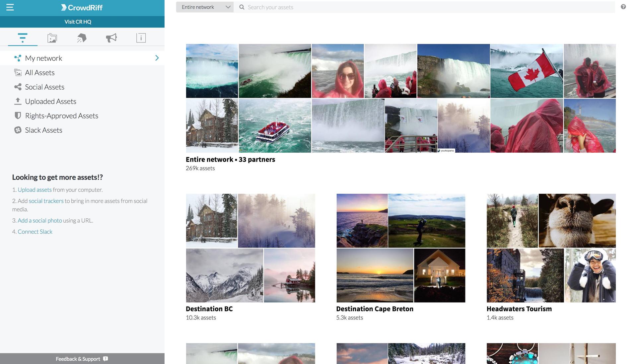The height and width of the screenshot is (364, 637).
Task: Open the rights management tab icon
Action: click(82, 38)
